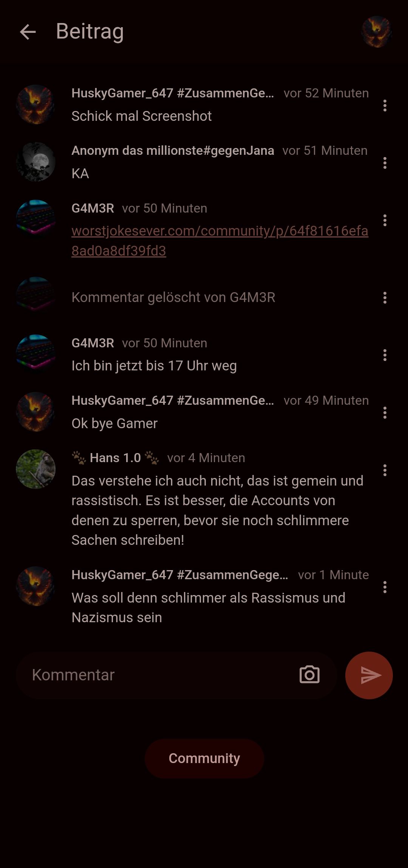Open username Hans 1.0 profile
408x868 pixels.
pyautogui.click(x=115, y=458)
